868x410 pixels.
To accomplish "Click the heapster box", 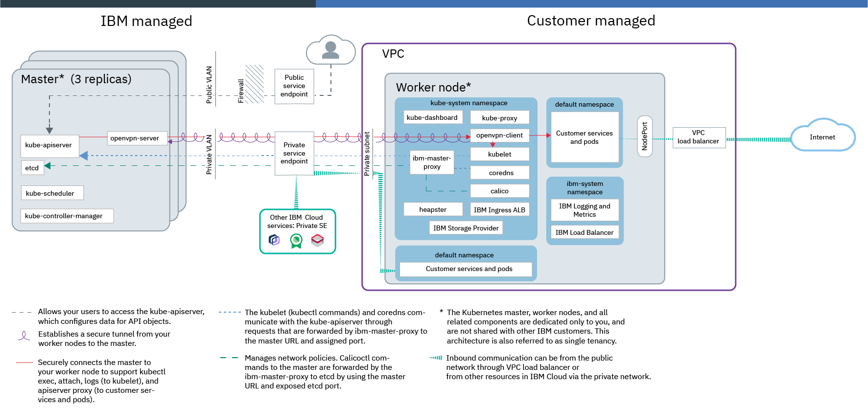I will (433, 209).
